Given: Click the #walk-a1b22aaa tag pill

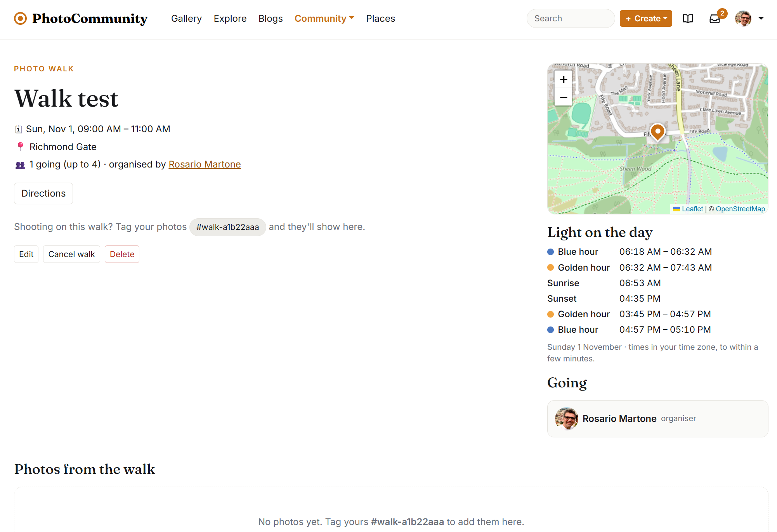Looking at the screenshot, I should [x=227, y=227].
